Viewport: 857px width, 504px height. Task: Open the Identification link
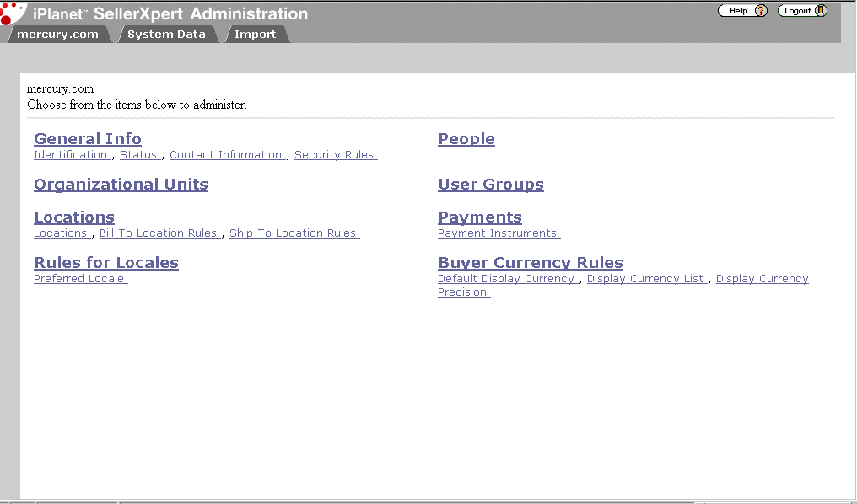[x=73, y=154]
